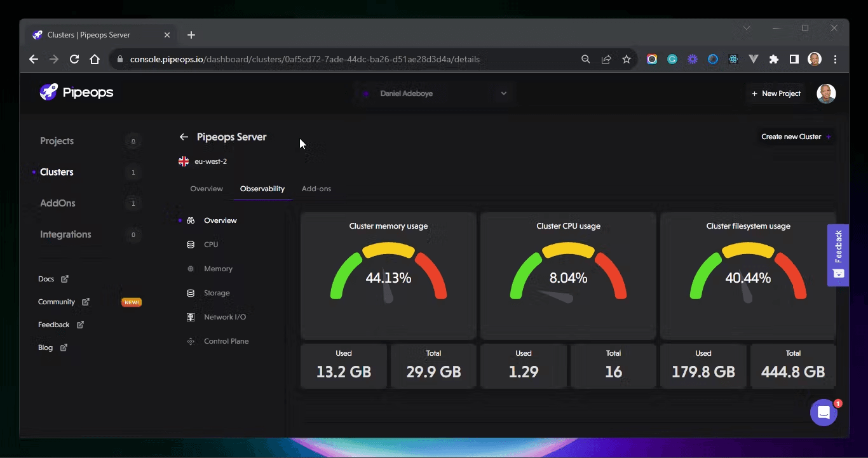Image resolution: width=868 pixels, height=458 pixels.
Task: Open a new browser tab with plus
Action: (x=191, y=35)
